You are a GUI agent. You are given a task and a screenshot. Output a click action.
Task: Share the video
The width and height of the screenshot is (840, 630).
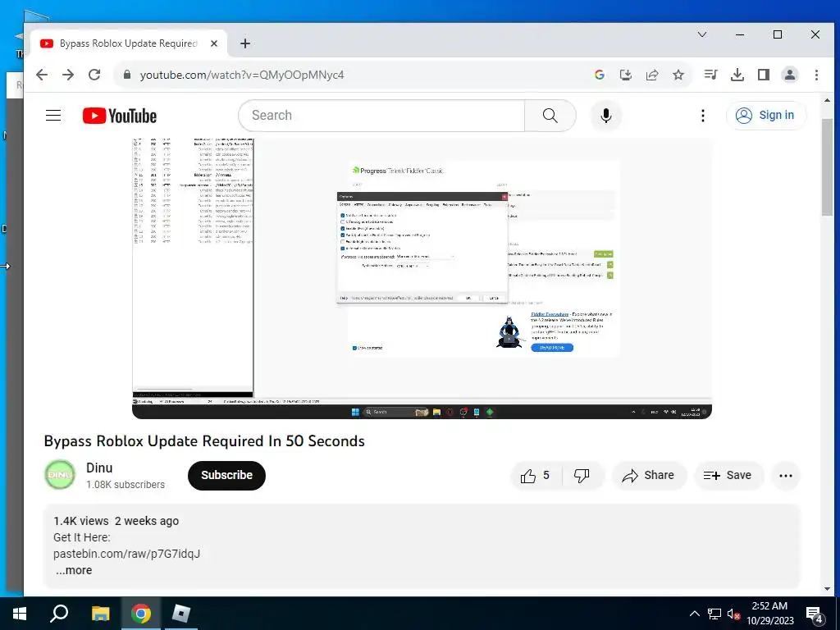(x=648, y=475)
